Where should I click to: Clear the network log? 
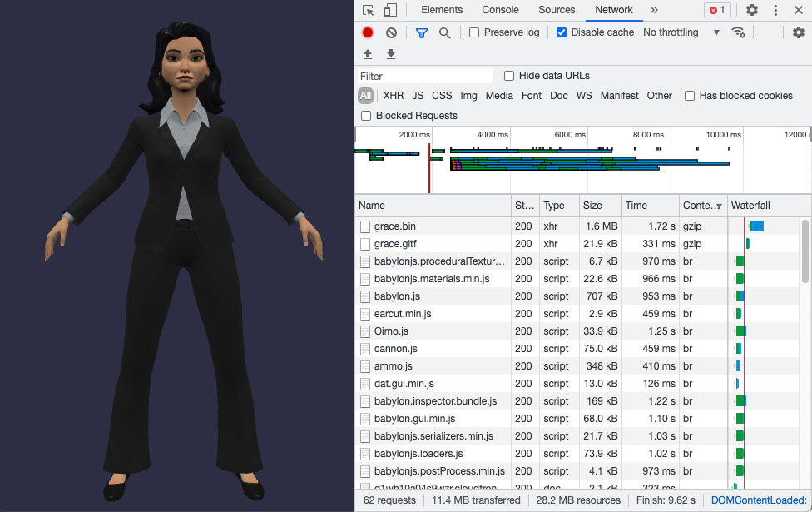coord(391,32)
